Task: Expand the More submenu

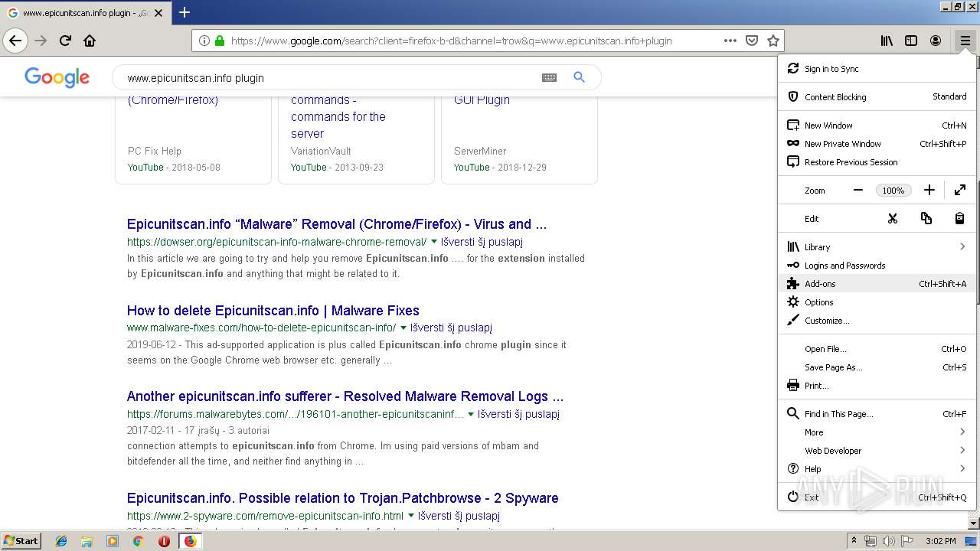Action: [877, 432]
